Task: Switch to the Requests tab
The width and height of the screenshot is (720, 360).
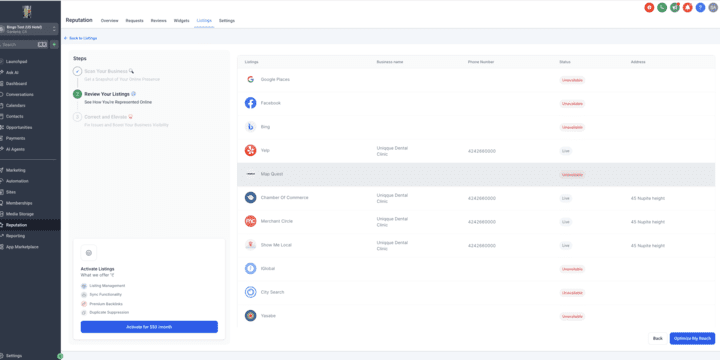Action: (135, 21)
